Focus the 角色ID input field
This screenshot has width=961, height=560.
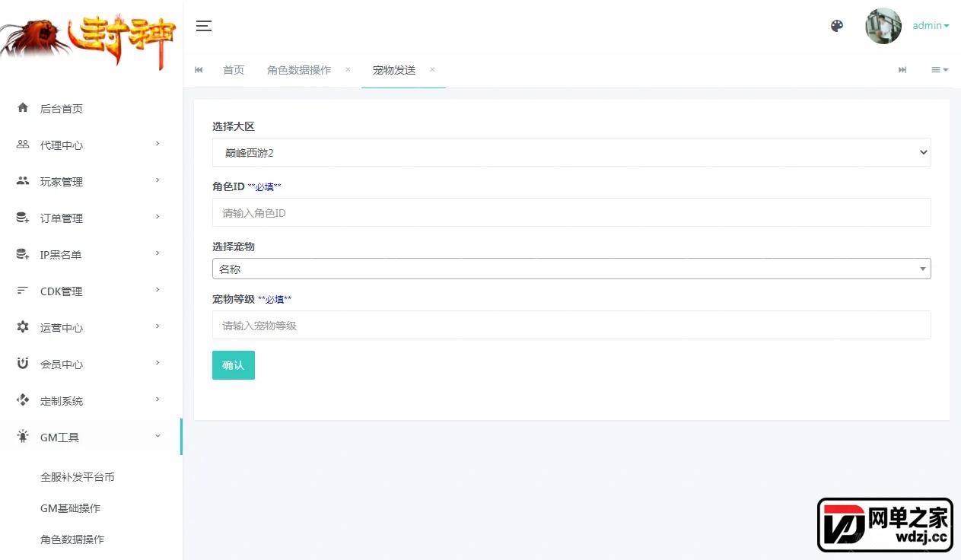571,212
